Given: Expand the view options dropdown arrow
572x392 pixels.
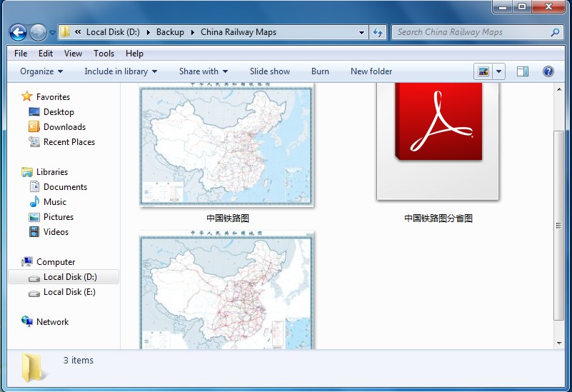Looking at the screenshot, I should click(x=498, y=71).
